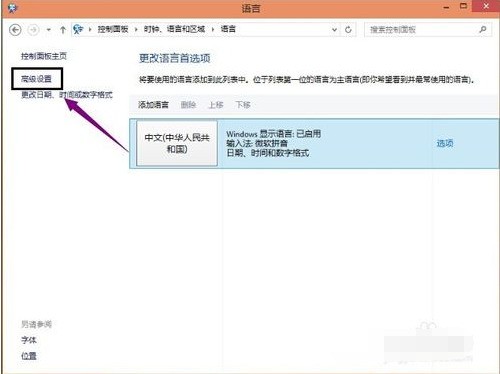Click 删除 in the language toolbar
The image size is (500, 374).
pyautogui.click(x=188, y=105)
